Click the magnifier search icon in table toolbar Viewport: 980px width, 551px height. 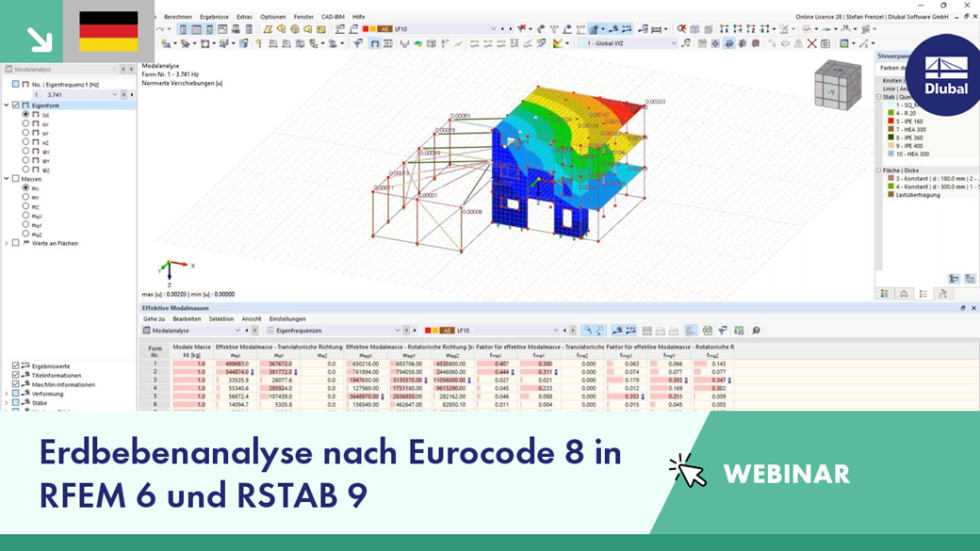pyautogui.click(x=756, y=330)
